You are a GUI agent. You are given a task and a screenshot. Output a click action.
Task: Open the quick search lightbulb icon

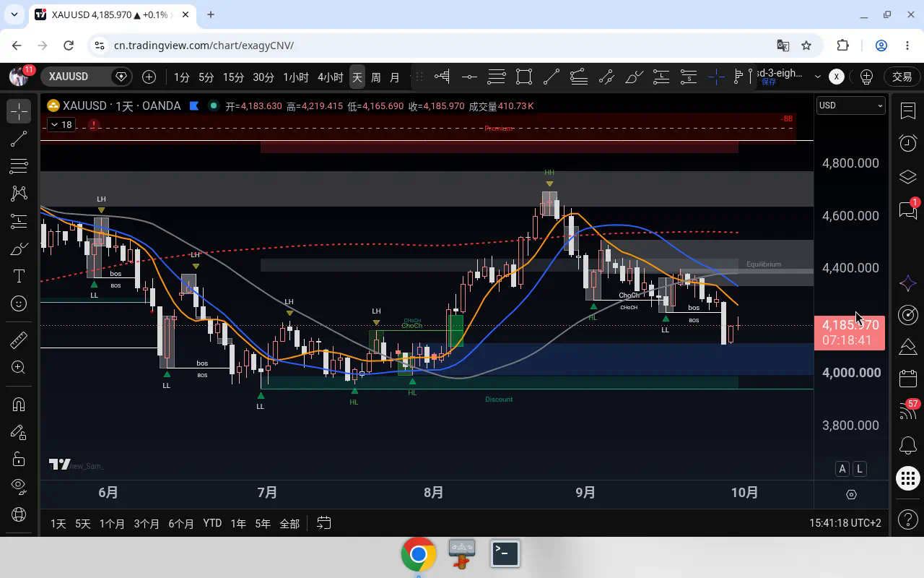pyautogui.click(x=867, y=77)
